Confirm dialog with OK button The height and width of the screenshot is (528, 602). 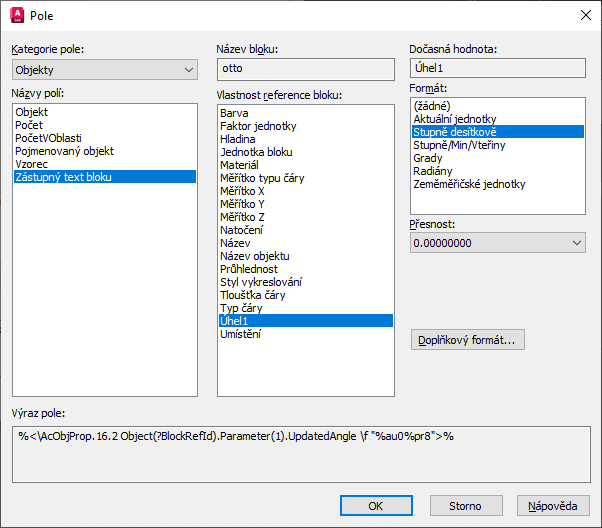376,506
